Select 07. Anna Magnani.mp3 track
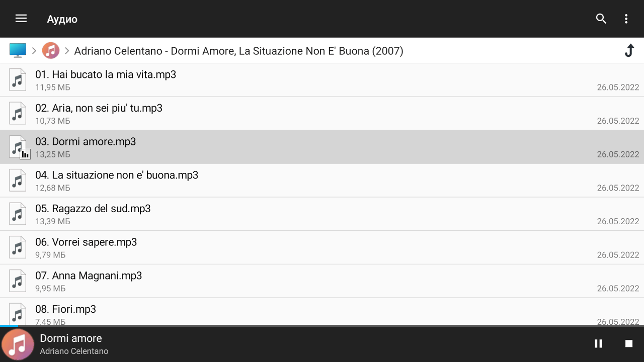The width and height of the screenshot is (644, 362). coord(89,276)
